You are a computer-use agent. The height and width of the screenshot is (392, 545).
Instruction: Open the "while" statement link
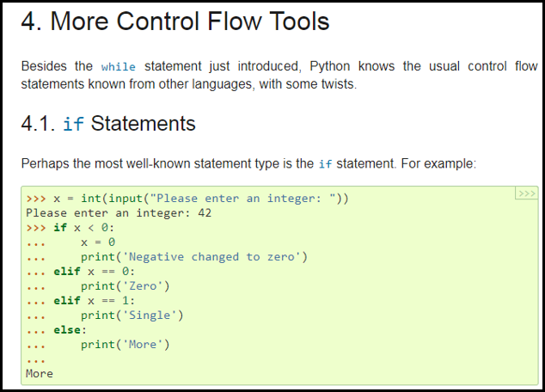point(118,66)
